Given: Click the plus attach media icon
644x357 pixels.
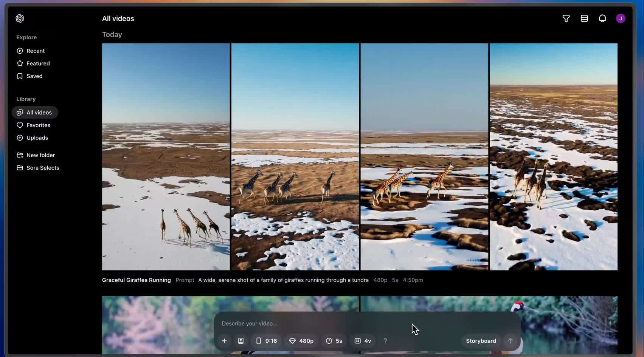Looking at the screenshot, I should 224,341.
